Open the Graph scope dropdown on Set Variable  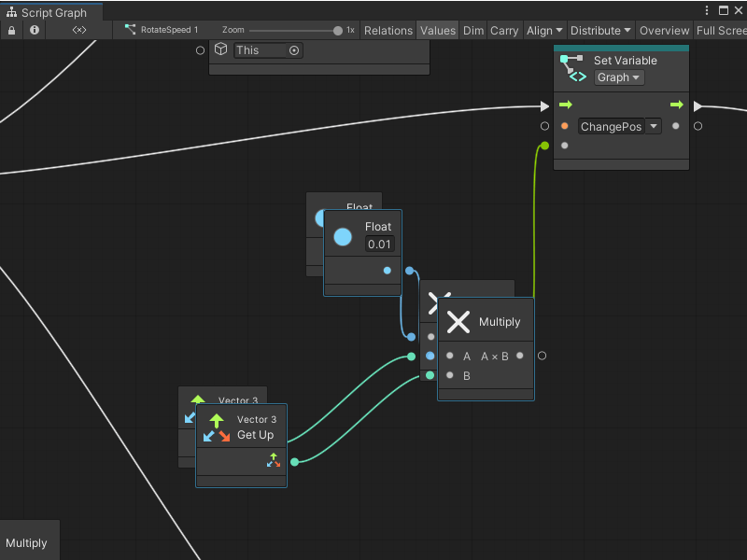(618, 77)
